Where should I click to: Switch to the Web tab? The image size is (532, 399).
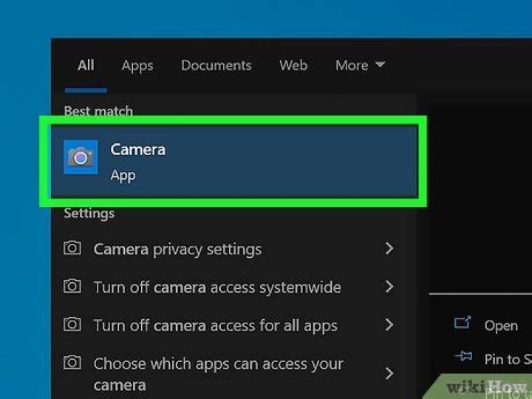click(x=293, y=65)
